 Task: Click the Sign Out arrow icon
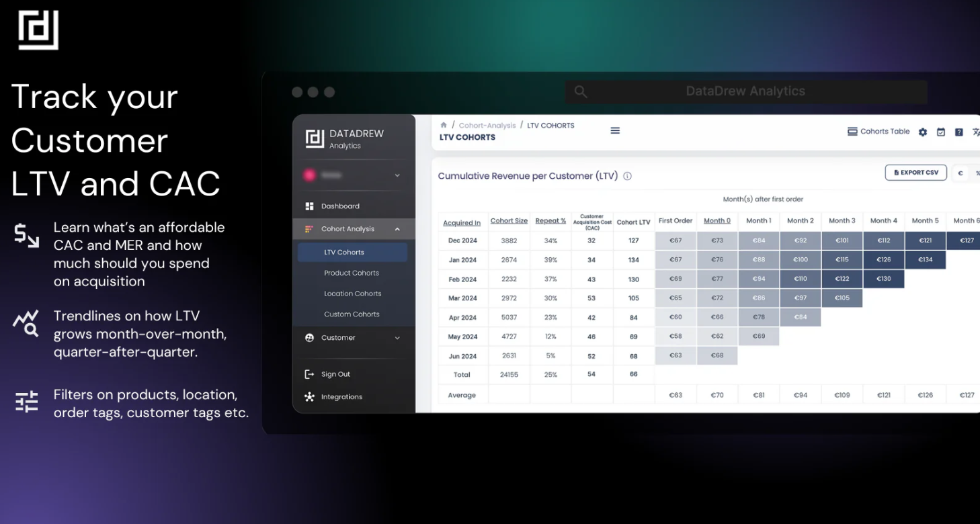tap(309, 374)
